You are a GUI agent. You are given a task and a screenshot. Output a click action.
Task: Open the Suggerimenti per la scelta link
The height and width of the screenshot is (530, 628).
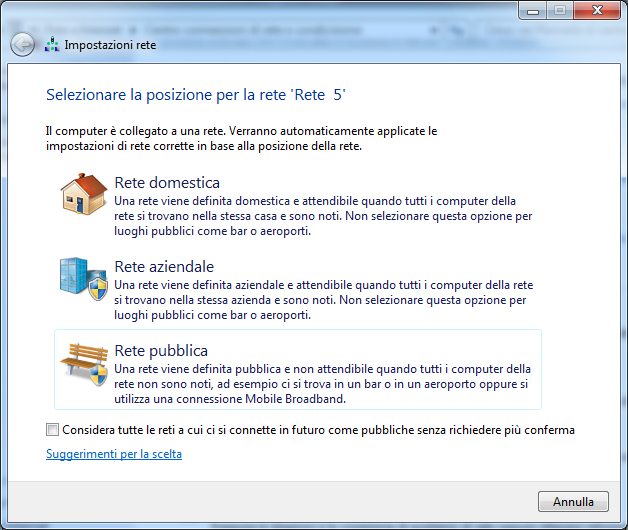tap(114, 454)
